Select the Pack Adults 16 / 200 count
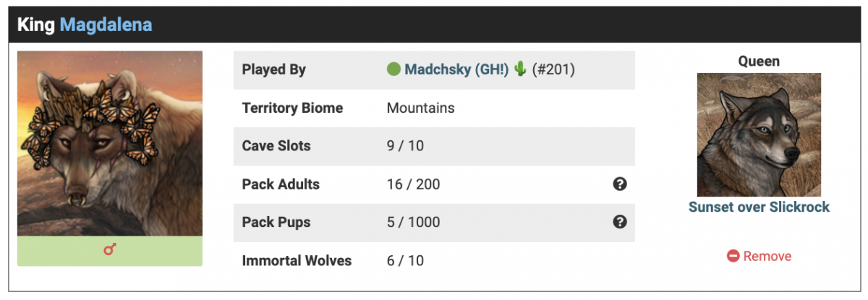Viewport: 868px width, 300px height. [413, 184]
